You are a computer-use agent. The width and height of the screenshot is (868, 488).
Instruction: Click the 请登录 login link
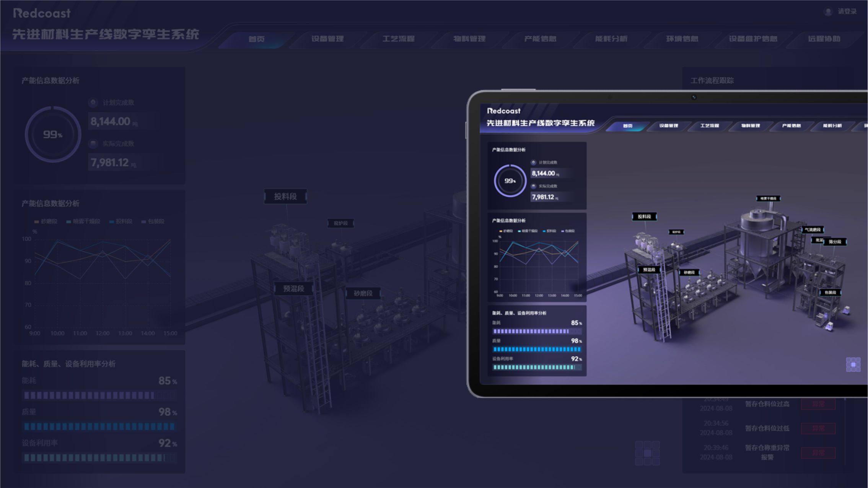(x=847, y=11)
